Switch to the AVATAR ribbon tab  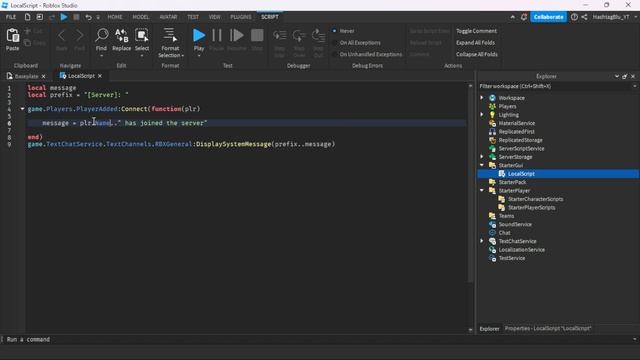point(168,17)
